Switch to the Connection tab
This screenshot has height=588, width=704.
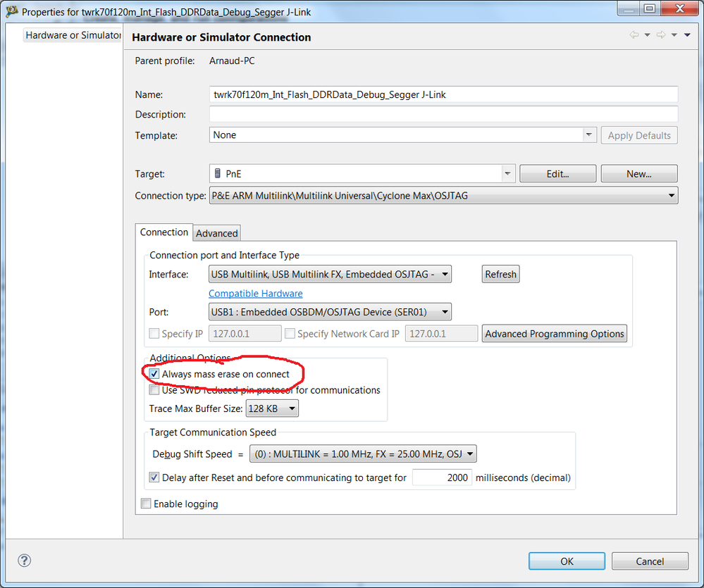coord(164,232)
